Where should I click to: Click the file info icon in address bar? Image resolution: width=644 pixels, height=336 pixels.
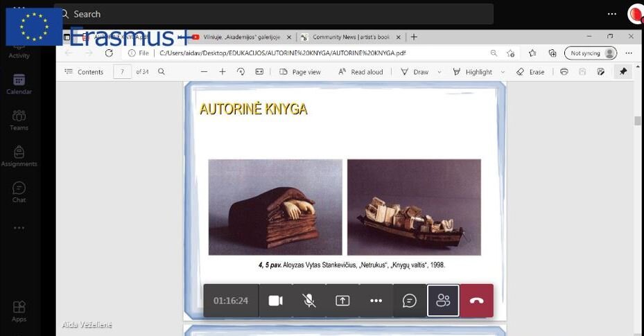pyautogui.click(x=132, y=53)
